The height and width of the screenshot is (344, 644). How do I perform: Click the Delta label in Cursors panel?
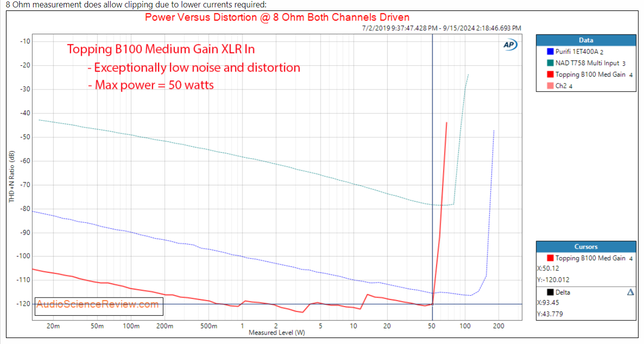click(563, 293)
